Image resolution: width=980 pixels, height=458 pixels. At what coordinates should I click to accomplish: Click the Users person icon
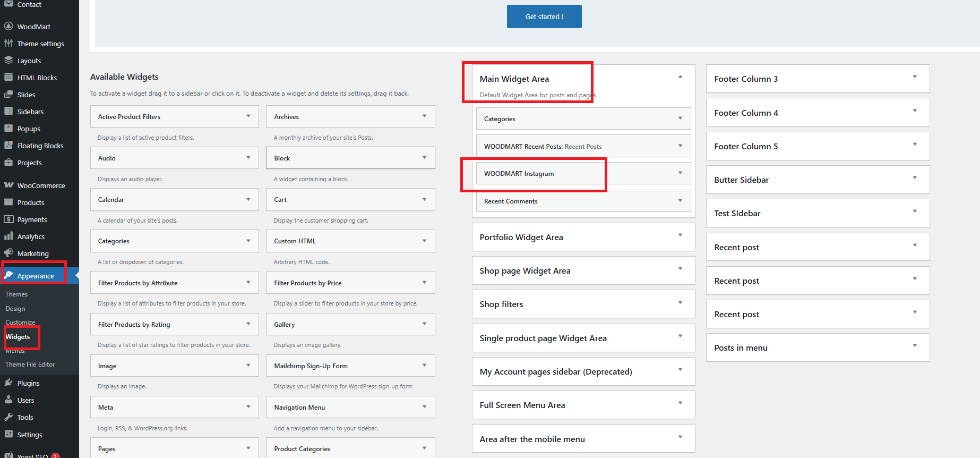(x=8, y=400)
